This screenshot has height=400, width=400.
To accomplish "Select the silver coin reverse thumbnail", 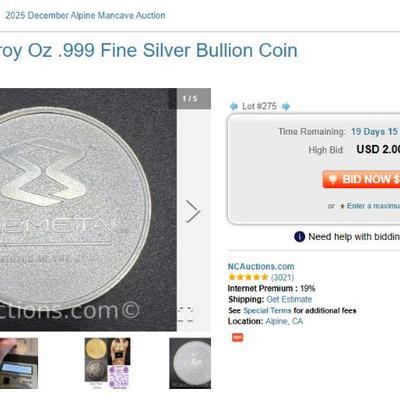I will pos(190,363).
